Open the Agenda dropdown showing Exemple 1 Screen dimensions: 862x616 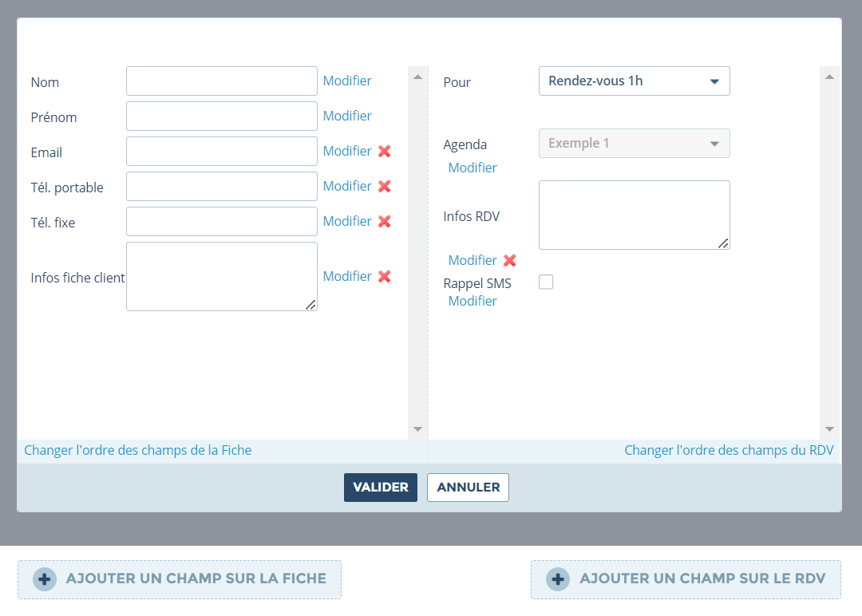[635, 143]
